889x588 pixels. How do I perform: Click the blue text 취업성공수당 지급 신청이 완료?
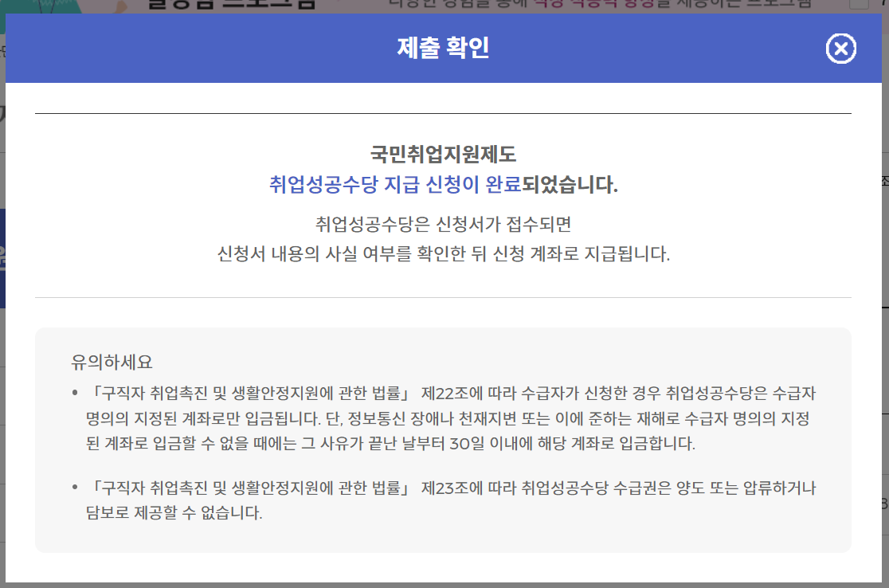(395, 184)
